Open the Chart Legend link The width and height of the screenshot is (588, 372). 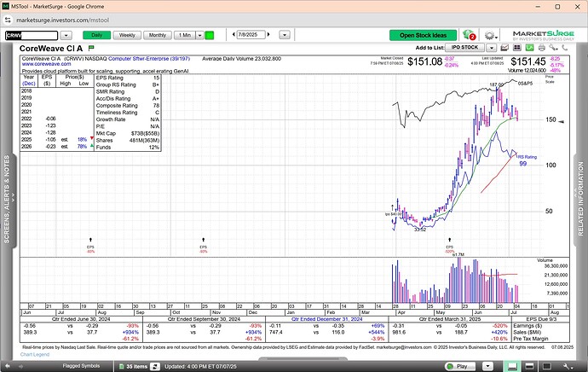[x=35, y=354]
